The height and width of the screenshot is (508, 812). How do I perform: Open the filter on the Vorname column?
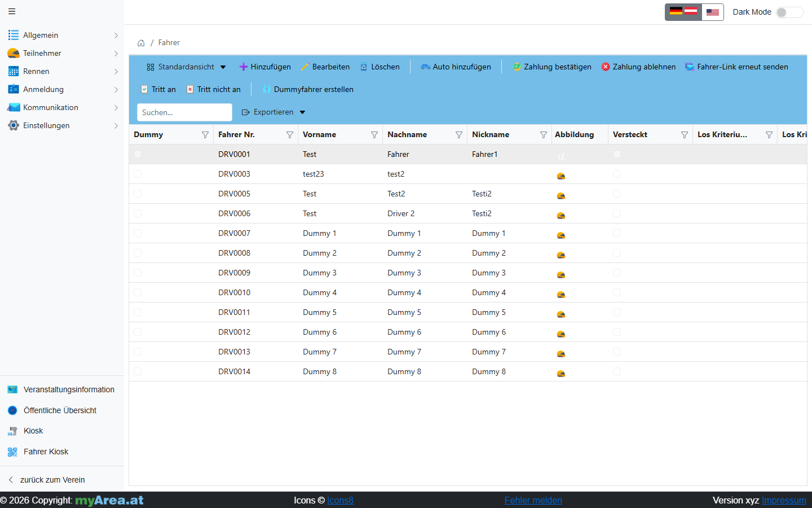(374, 135)
